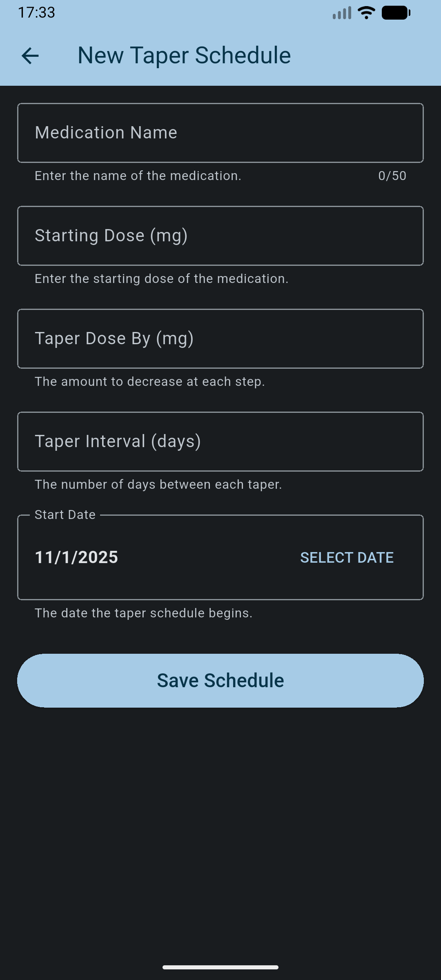Image resolution: width=441 pixels, height=980 pixels.
Task: Open the date picker via SELECT DATE
Action: (x=347, y=557)
